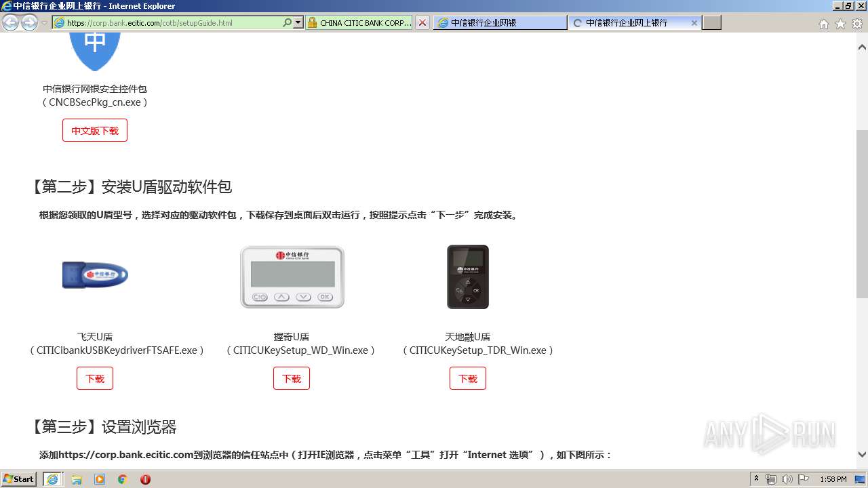The width and height of the screenshot is (868, 488).
Task: Click the volume speaker tray icon
Action: tap(787, 479)
